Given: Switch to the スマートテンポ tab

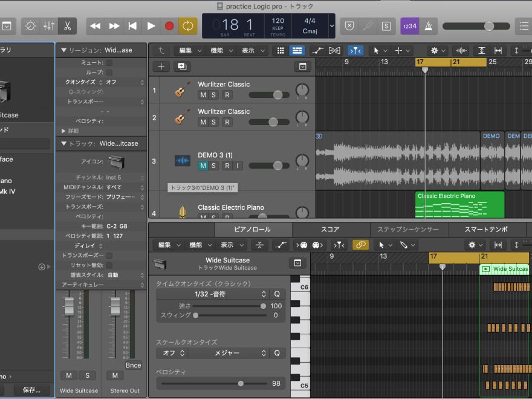Looking at the screenshot, I should tap(486, 229).
